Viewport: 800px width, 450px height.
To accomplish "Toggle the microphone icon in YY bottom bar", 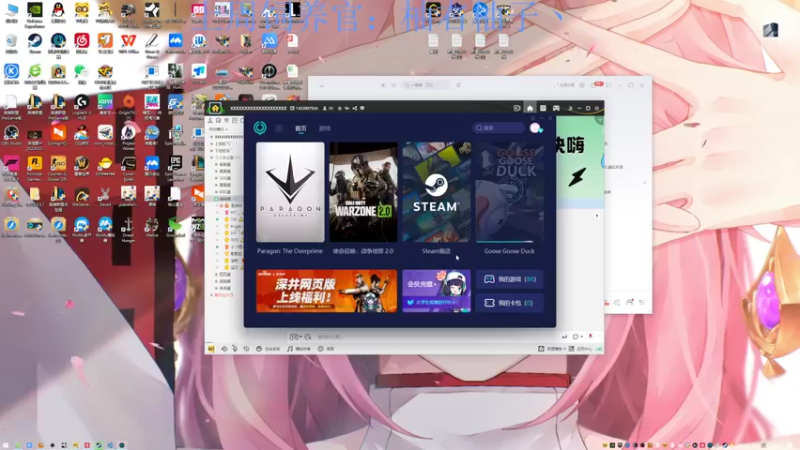I will [x=235, y=349].
